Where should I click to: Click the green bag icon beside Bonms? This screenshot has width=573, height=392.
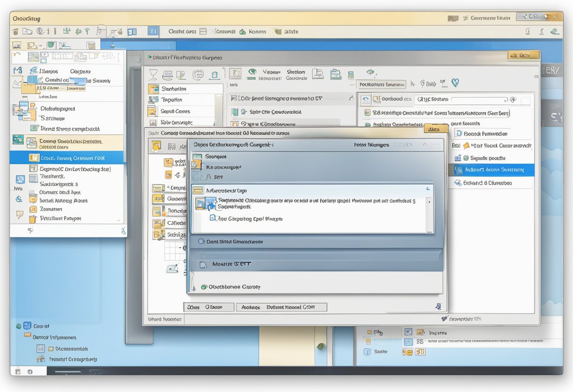pyautogui.click(x=243, y=32)
